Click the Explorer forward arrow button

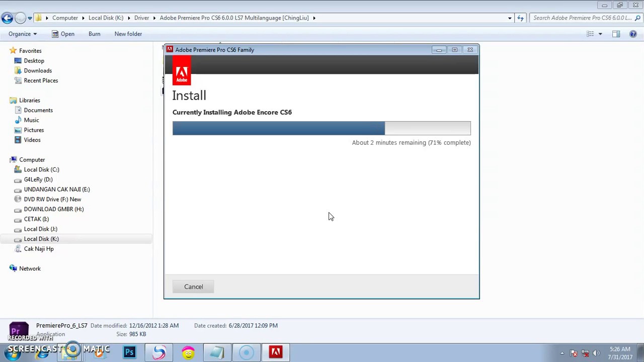pyautogui.click(x=20, y=18)
